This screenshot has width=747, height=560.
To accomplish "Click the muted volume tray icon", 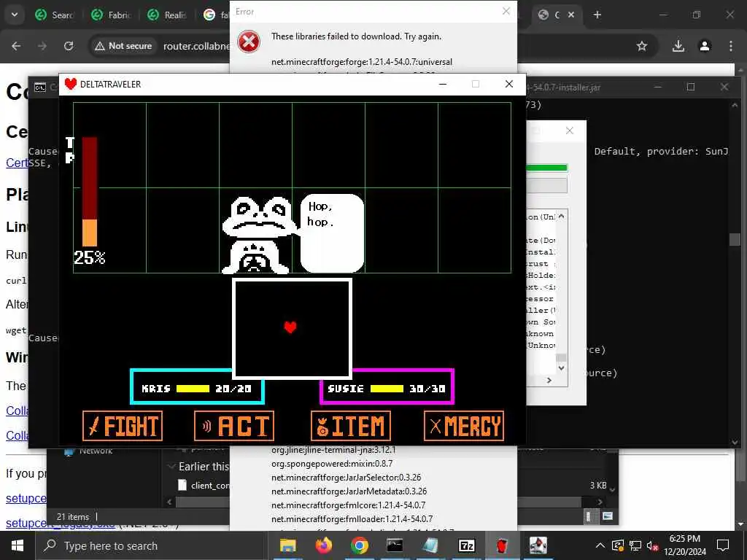I will pos(653,545).
